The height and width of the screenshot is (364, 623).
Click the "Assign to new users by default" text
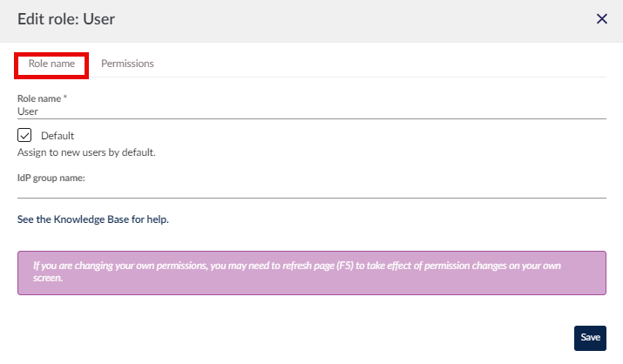pyautogui.click(x=86, y=152)
